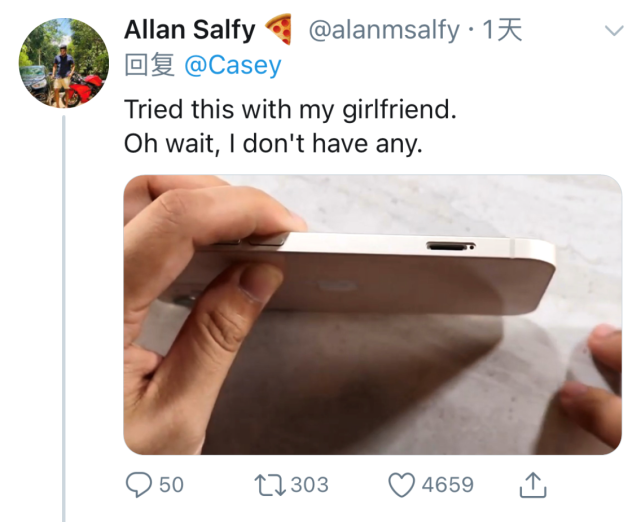Share the tweet via upload arrow icon
This screenshot has width=641, height=522.
tap(533, 485)
